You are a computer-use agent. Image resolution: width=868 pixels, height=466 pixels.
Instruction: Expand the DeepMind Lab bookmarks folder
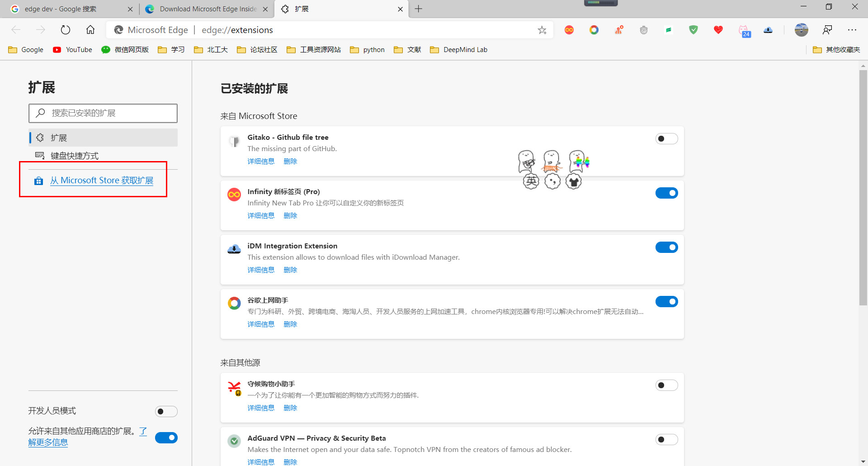[459, 50]
